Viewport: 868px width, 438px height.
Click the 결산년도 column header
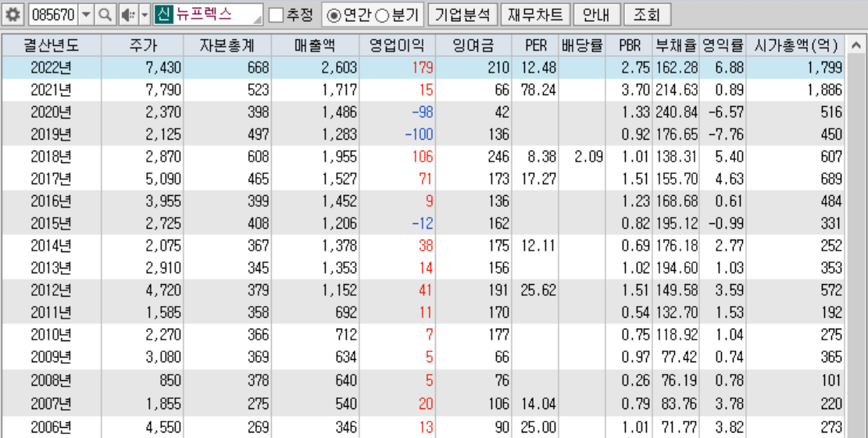pos(52,46)
